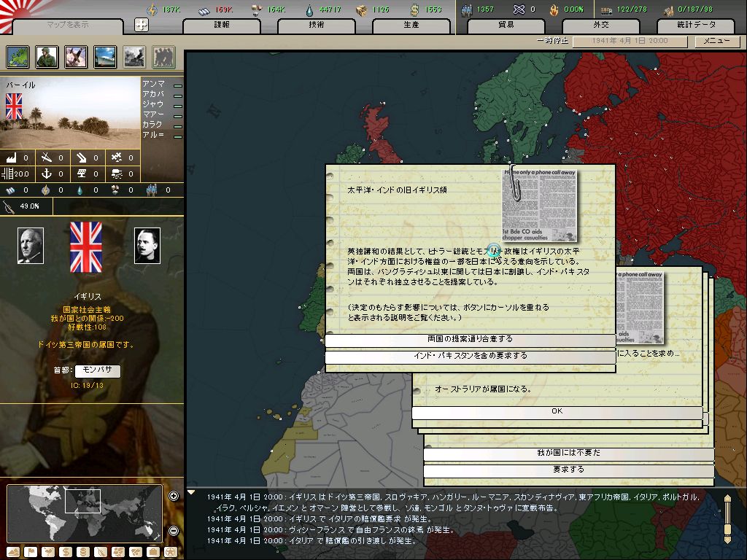Screen dimensions: 747x560
Task: Open the Europe map overview icon
Action: tap(18, 57)
